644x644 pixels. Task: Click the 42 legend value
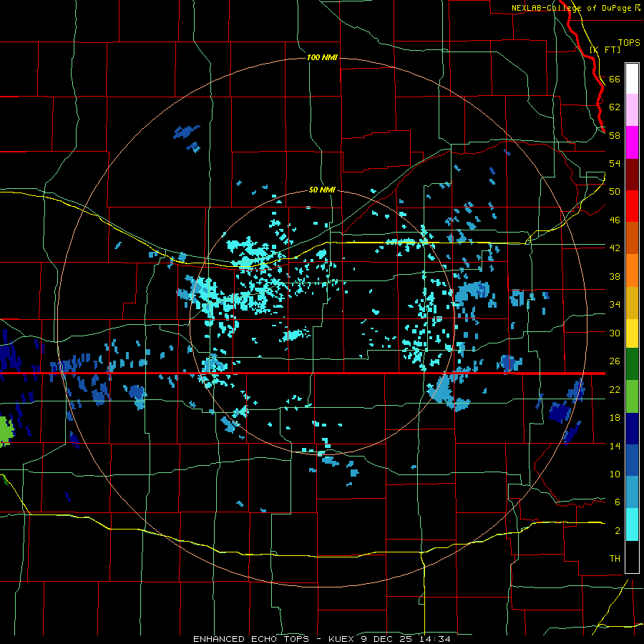(615, 248)
